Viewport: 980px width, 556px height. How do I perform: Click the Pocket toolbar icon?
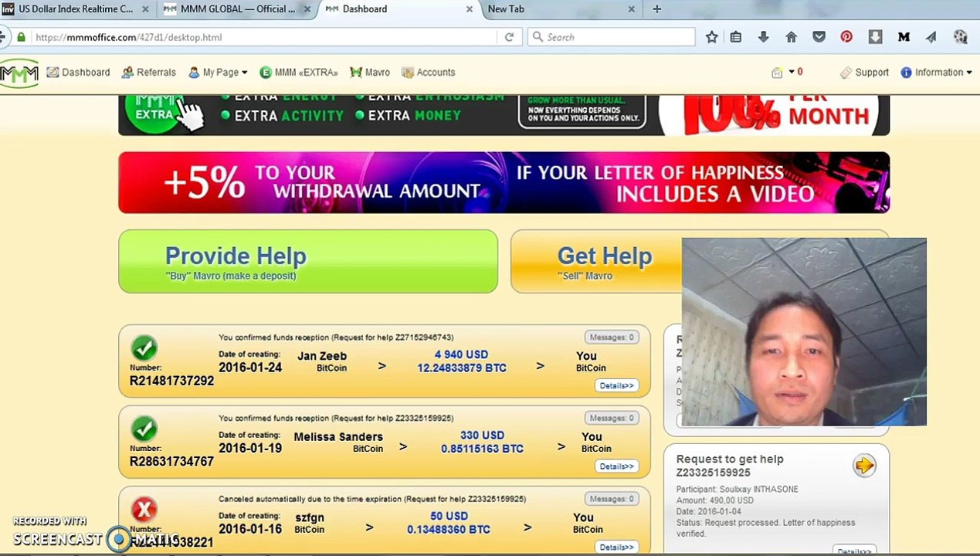click(x=819, y=37)
